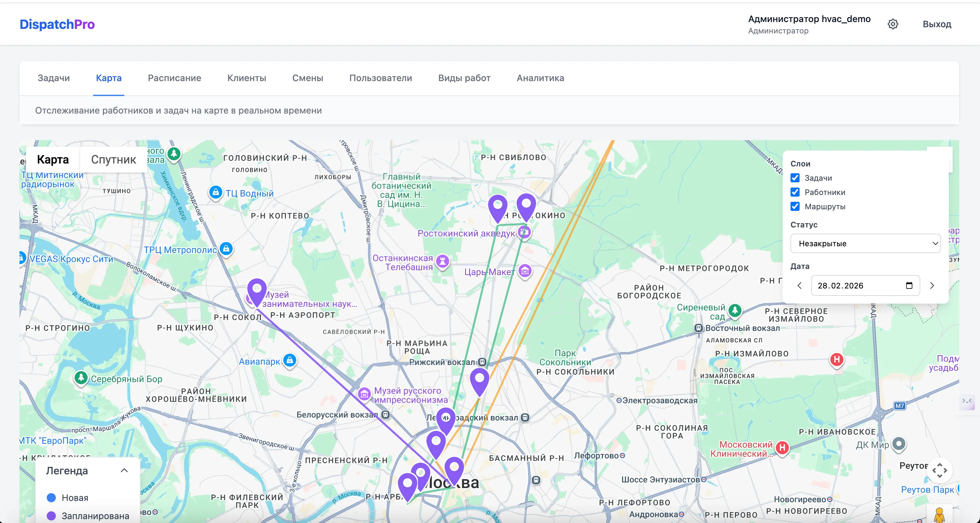
Task: Click the pan/fullscreen control on the map
Action: tap(940, 471)
